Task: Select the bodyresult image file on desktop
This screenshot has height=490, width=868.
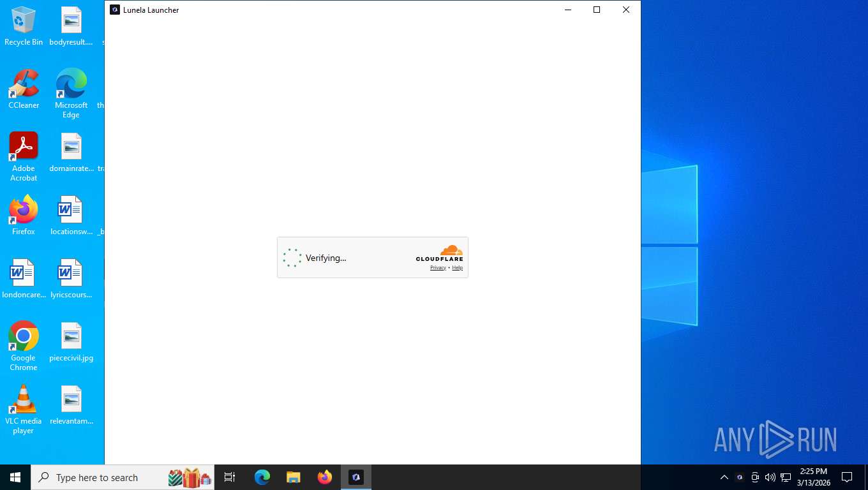Action: click(x=71, y=26)
